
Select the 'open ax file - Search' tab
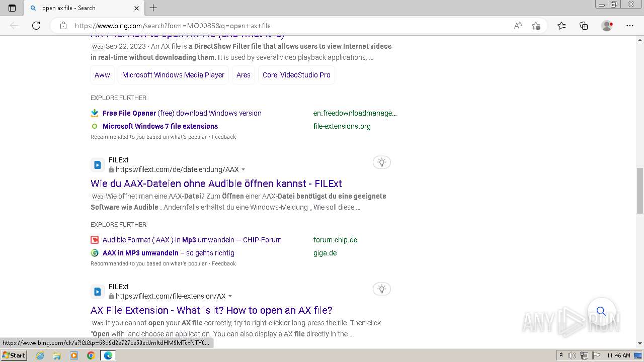pos(85,8)
